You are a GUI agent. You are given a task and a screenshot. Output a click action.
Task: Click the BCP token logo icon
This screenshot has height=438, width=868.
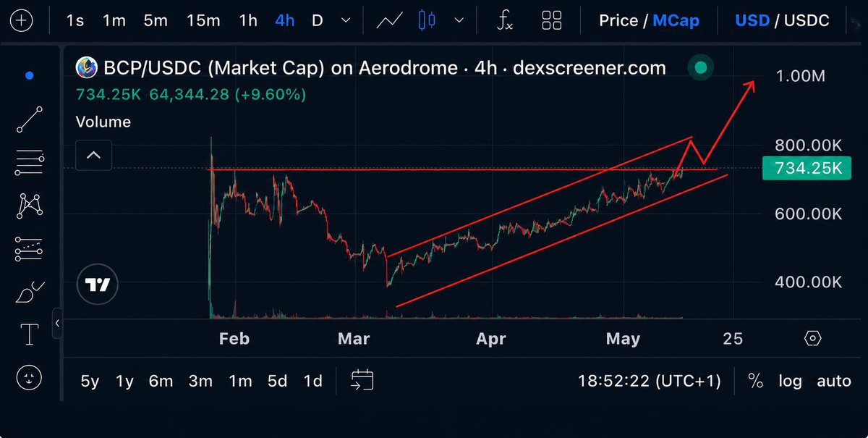coord(88,68)
